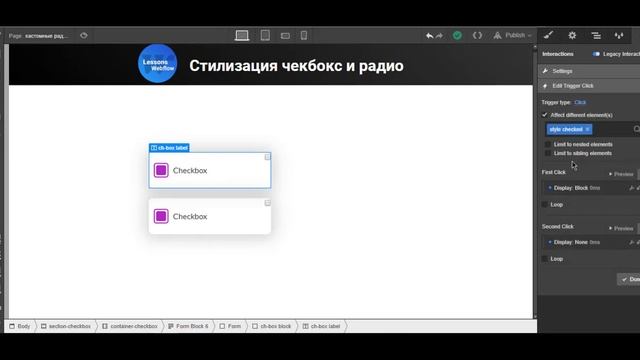Select section-checkbox breadcrumb
This screenshot has height=360, width=640.
click(66, 326)
